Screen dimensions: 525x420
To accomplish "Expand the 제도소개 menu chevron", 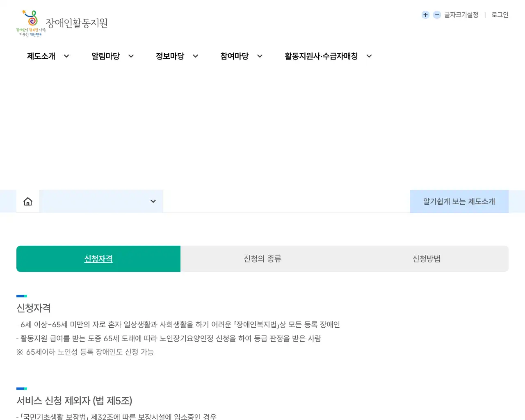I will (66, 56).
